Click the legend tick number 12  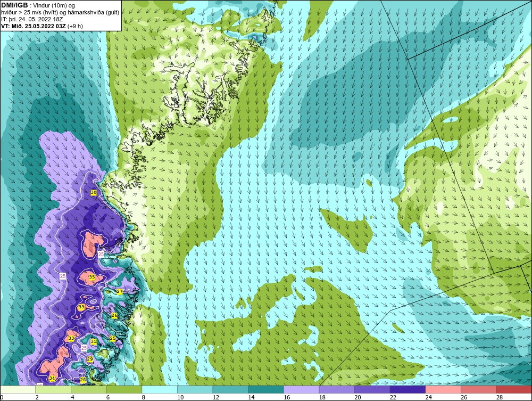click(216, 397)
